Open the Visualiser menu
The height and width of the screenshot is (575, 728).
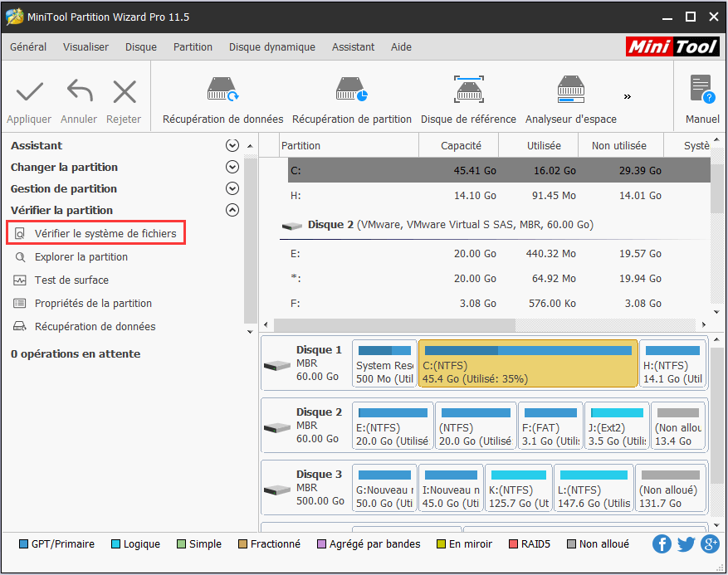click(x=86, y=46)
